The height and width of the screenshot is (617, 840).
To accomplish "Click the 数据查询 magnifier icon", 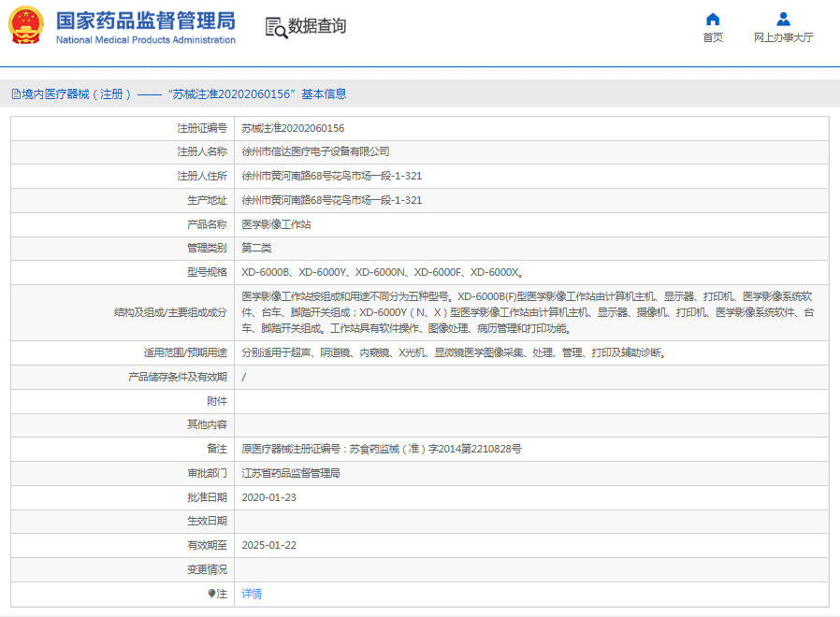I will click(x=275, y=27).
